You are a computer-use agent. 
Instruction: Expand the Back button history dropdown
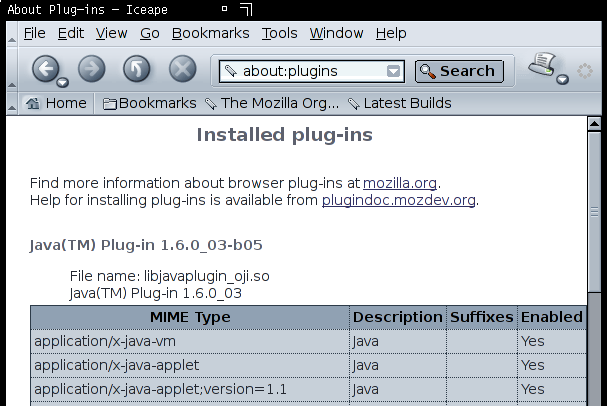pos(63,82)
